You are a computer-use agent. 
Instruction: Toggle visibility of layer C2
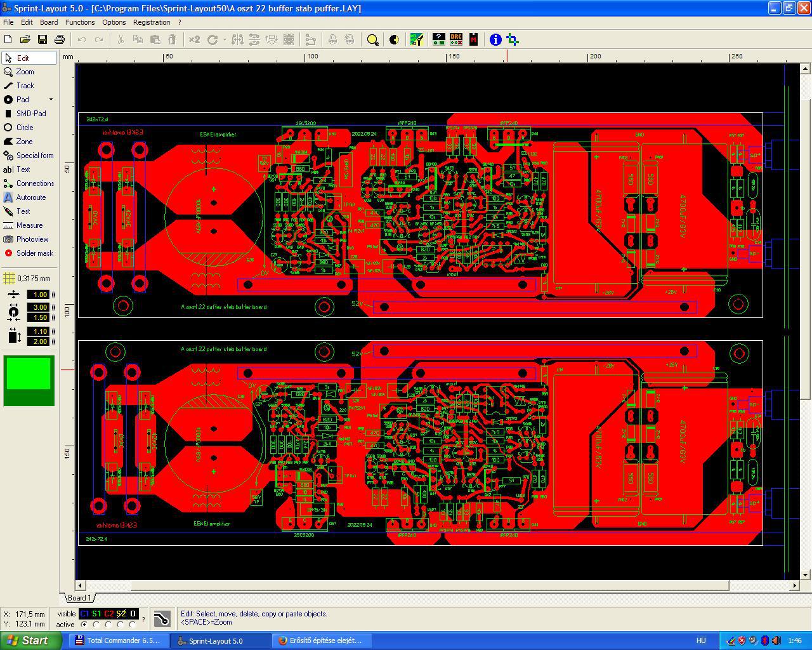(x=108, y=614)
